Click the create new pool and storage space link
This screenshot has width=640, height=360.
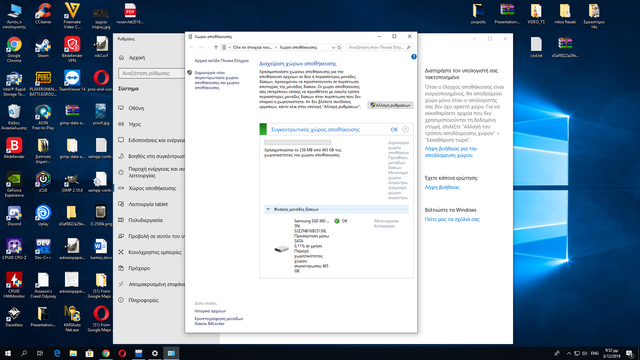216,80
